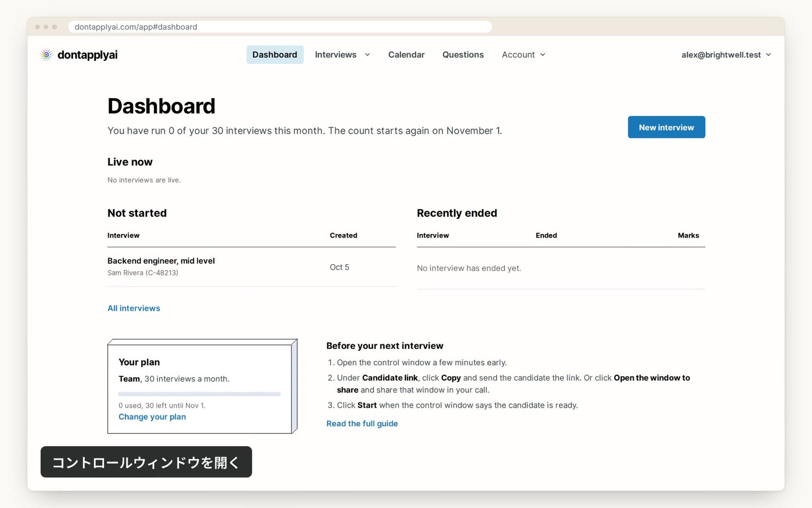Click 'No interview has ended yet.' text
The image size is (812, 508).
click(x=469, y=268)
